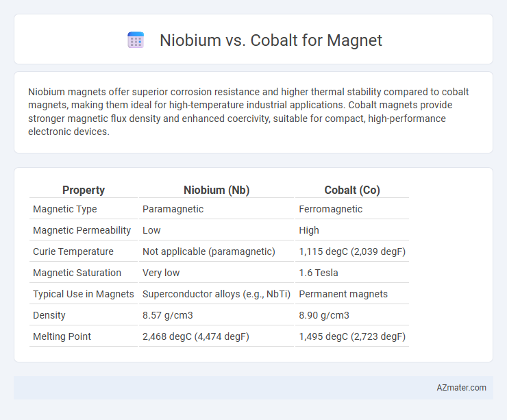Click the '8.90 g/cm3' cell
This screenshot has width=507, height=420.
coord(324,315)
